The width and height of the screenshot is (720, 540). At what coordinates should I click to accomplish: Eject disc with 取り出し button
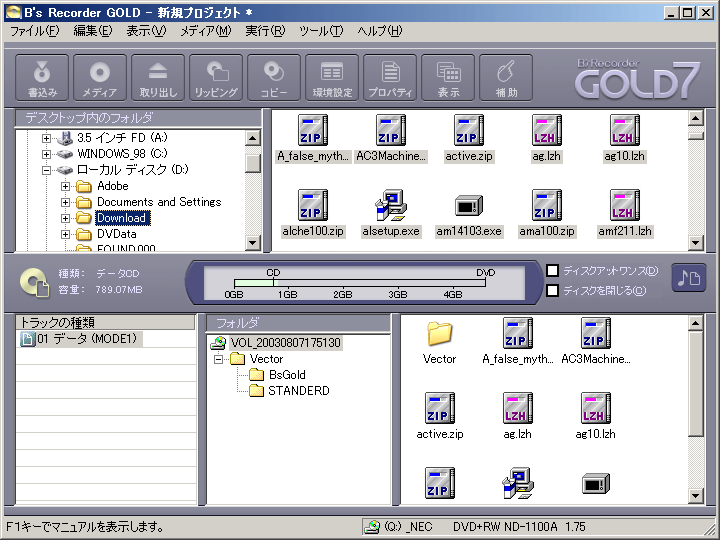pyautogui.click(x=158, y=77)
